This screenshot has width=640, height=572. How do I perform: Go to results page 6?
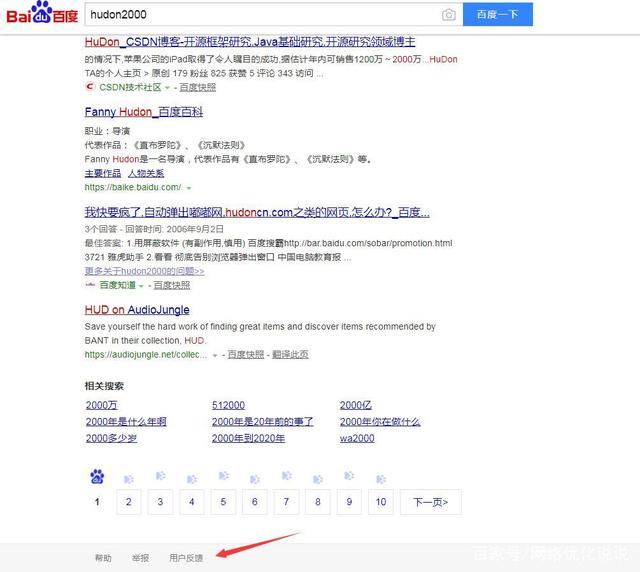255,502
